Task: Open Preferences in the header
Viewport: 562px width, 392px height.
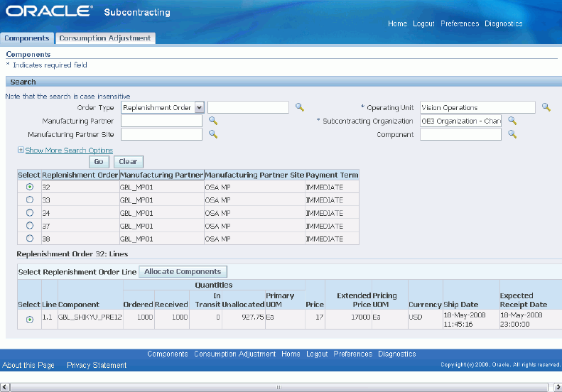Action: click(460, 23)
